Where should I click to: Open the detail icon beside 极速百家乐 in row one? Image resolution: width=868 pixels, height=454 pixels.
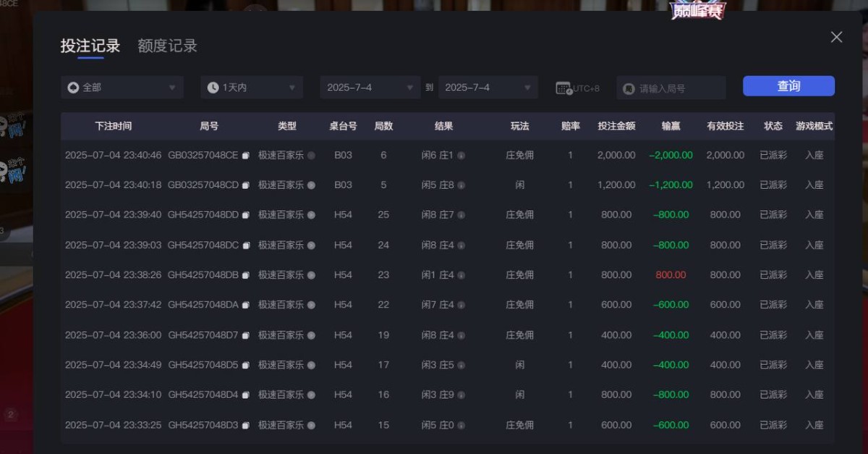pyautogui.click(x=311, y=154)
